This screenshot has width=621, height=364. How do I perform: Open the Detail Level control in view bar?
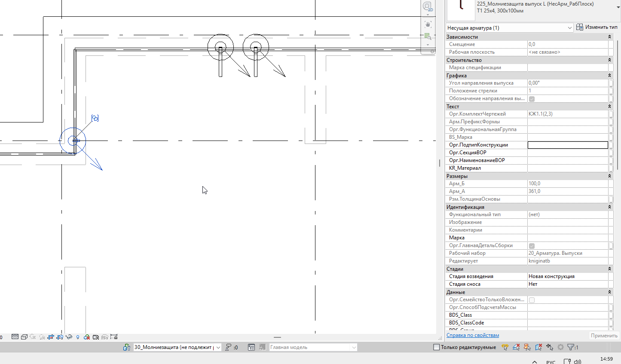[x=15, y=337]
